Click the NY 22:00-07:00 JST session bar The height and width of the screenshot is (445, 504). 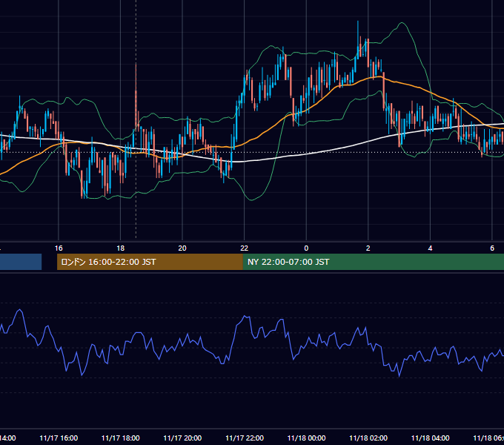coord(373,262)
